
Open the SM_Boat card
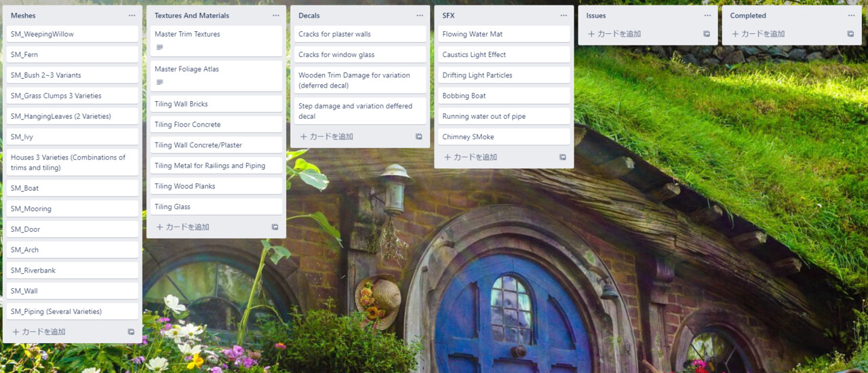point(73,189)
